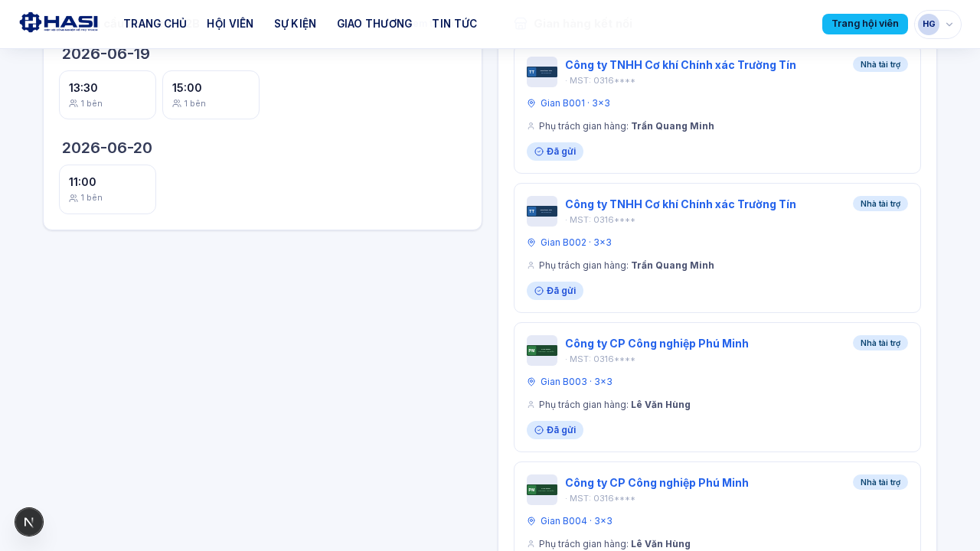Click the chevron arrow next to HG avatar

949,24
